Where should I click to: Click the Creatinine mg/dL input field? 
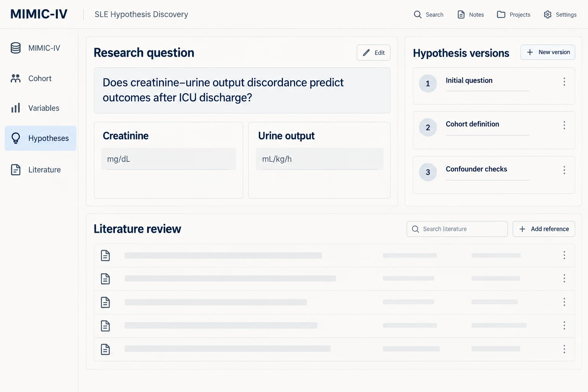click(168, 159)
